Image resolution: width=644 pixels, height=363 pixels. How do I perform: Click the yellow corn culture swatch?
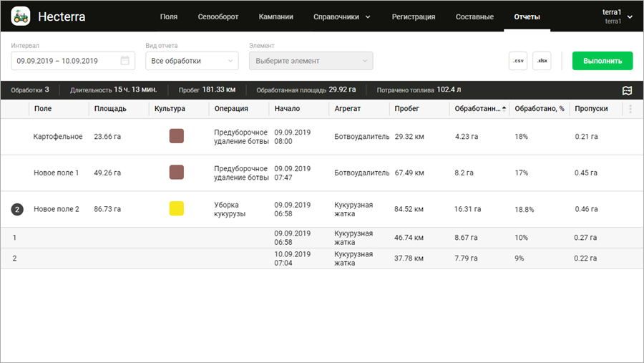point(177,209)
